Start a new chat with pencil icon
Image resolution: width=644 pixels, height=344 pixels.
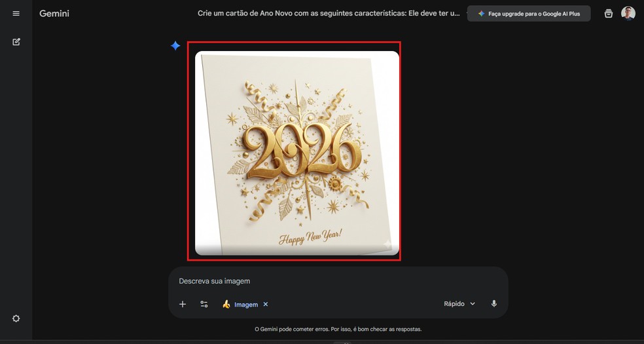16,41
